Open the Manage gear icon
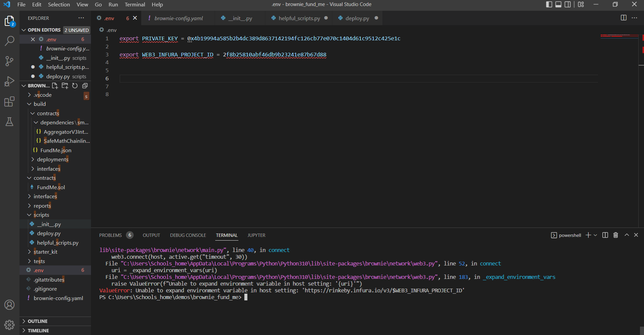The height and width of the screenshot is (335, 644). pos(9,325)
